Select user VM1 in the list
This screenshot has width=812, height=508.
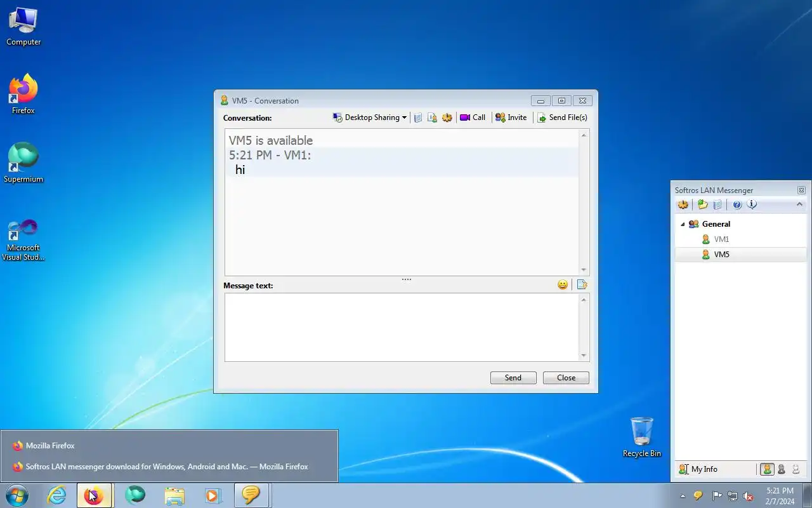(721, 239)
